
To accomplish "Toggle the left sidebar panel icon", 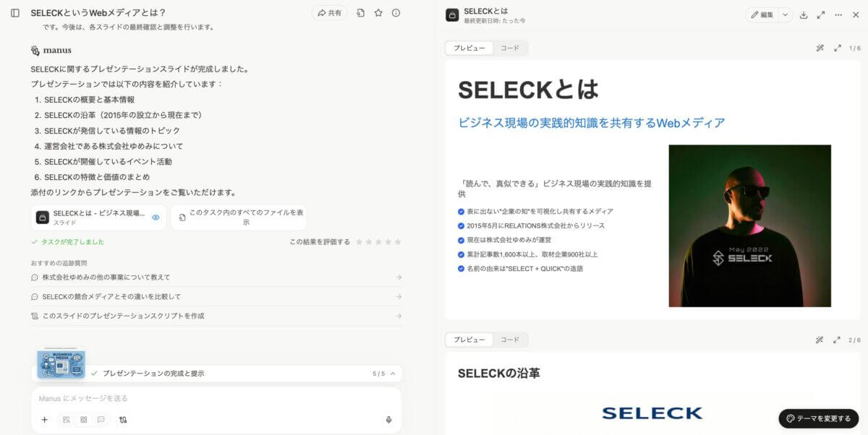I will point(15,13).
